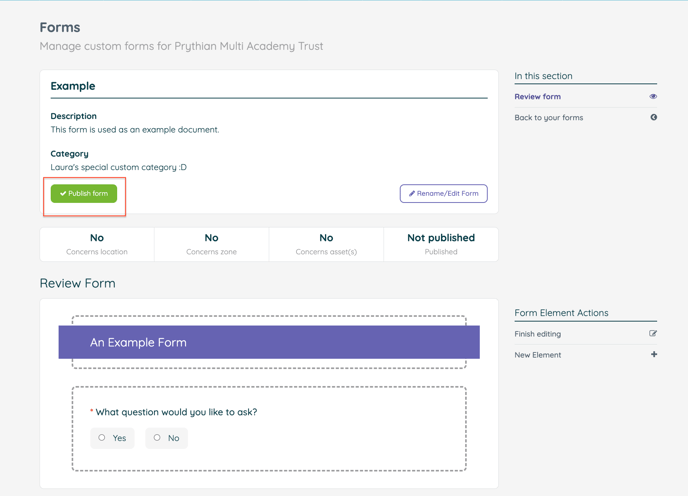688x496 pixels.
Task: Click the 'This form is used as an example document.' text
Action: [x=135, y=129]
